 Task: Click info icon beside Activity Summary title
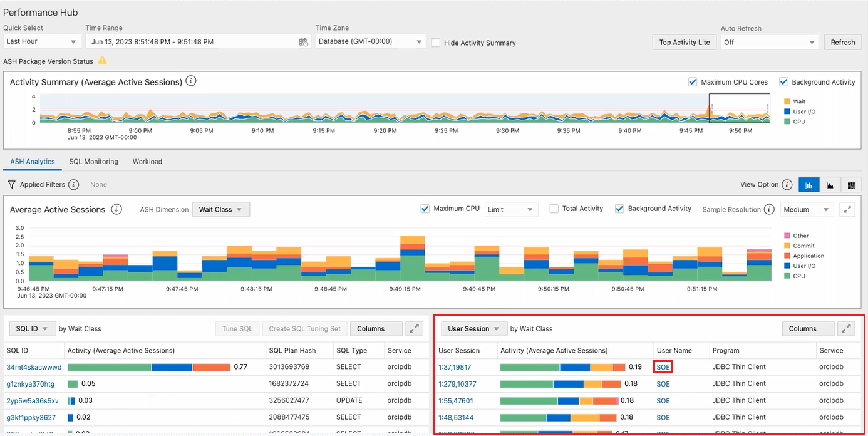(x=192, y=81)
